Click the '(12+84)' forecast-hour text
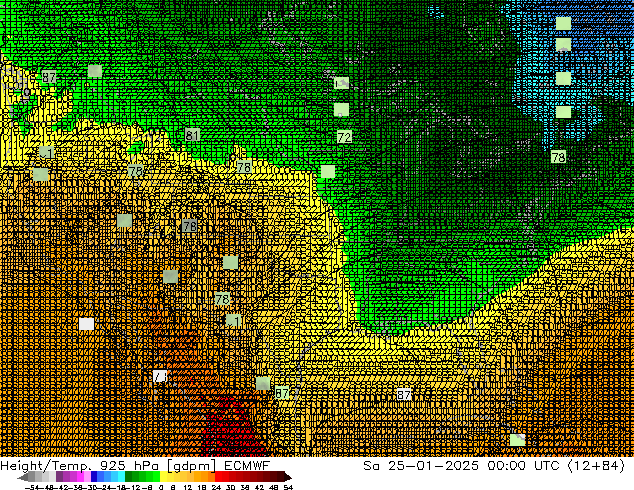Screen dimensions: 634x490 [x=596, y=466]
